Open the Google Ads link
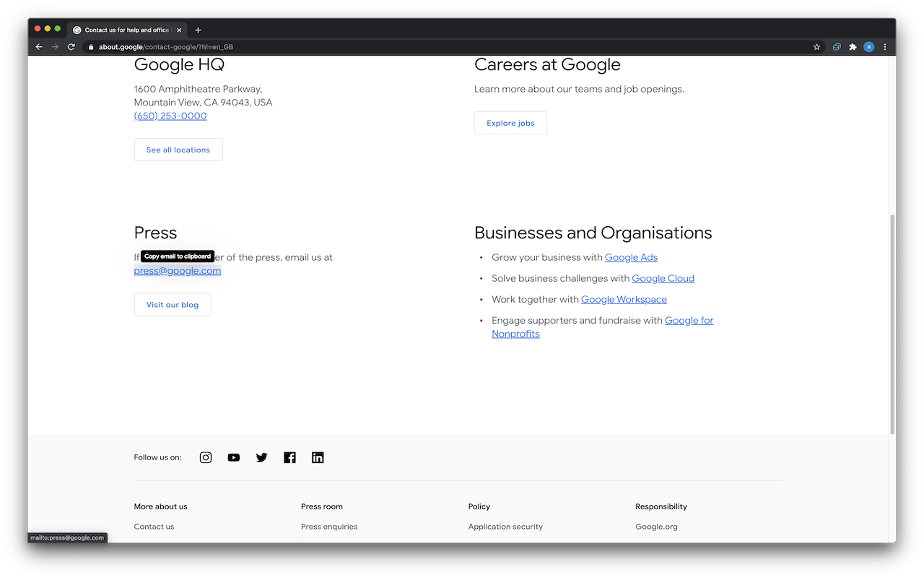 coord(631,257)
